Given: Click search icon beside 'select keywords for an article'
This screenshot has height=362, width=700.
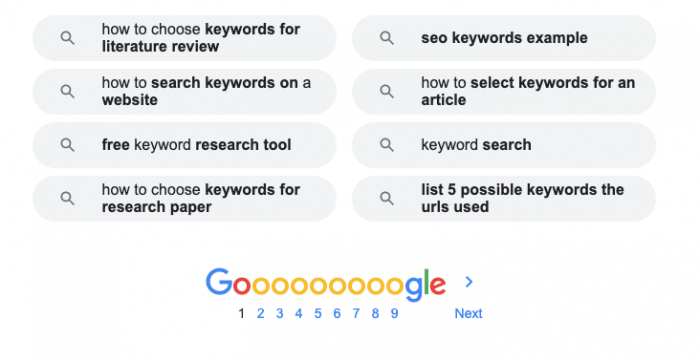Looking at the screenshot, I should 387,92.
